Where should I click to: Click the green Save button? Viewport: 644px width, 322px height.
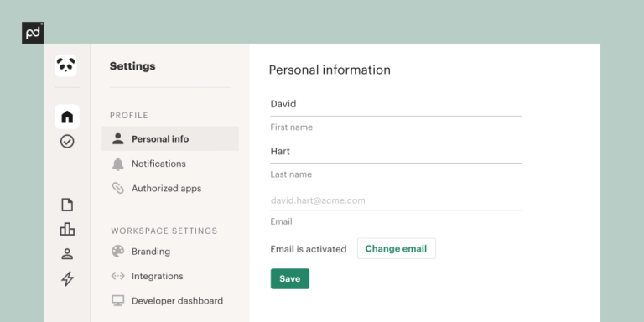[290, 279]
